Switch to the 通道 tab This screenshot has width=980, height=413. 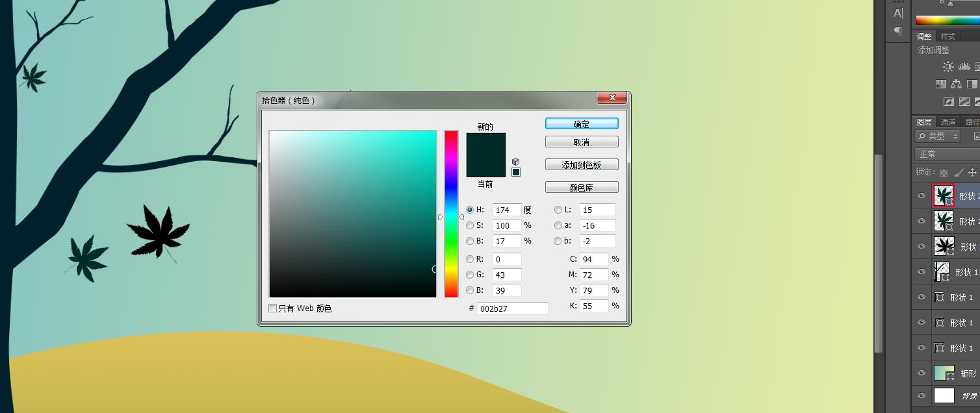tap(948, 122)
